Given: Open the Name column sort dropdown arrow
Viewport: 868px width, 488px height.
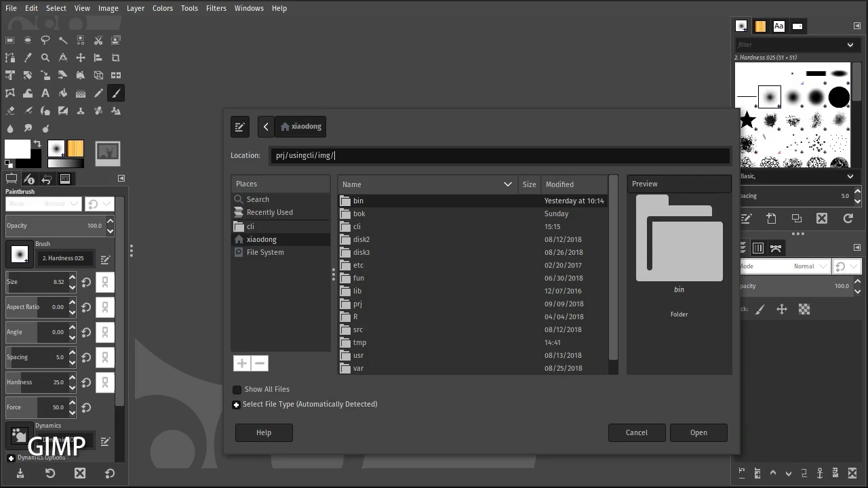Looking at the screenshot, I should tap(508, 184).
